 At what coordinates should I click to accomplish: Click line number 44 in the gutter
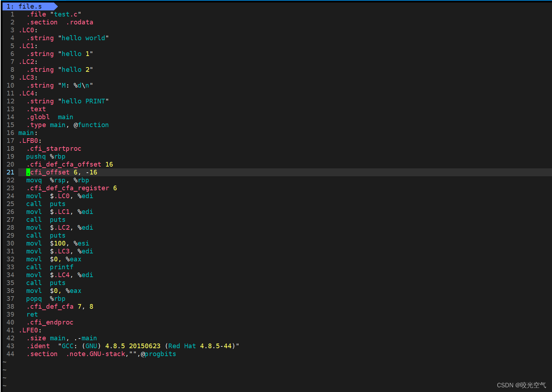[x=10, y=354]
